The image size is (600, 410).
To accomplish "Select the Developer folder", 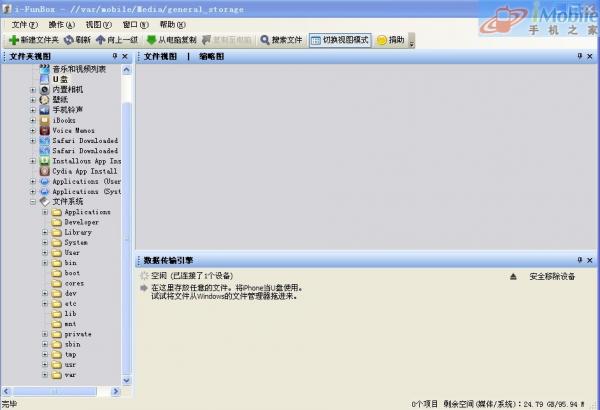I will (x=82, y=222).
